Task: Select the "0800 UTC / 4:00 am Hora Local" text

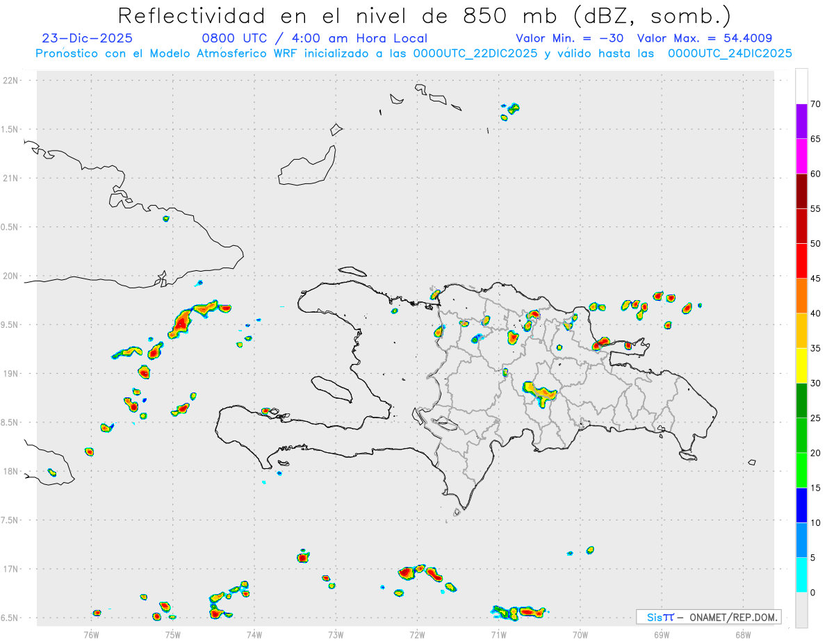Action: [315, 38]
